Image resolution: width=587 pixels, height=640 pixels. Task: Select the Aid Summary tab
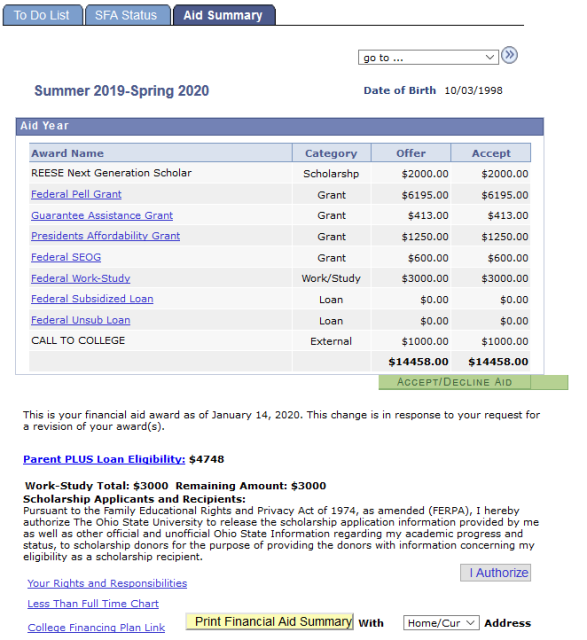pyautogui.click(x=224, y=16)
